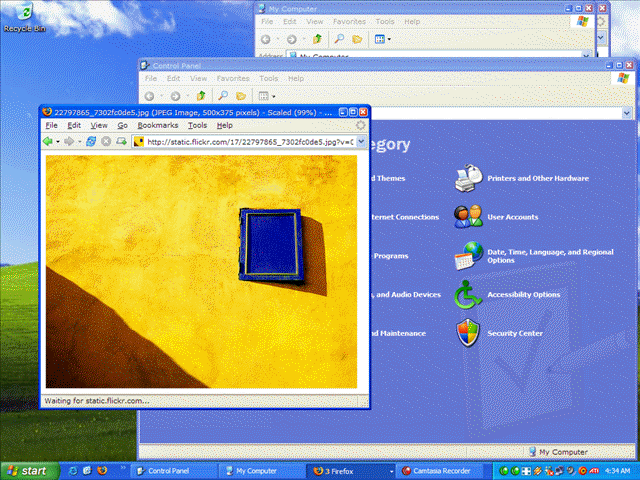Launch Firefox from Quick Launch bar
The width and height of the screenshot is (640, 480).
pyautogui.click(x=102, y=471)
